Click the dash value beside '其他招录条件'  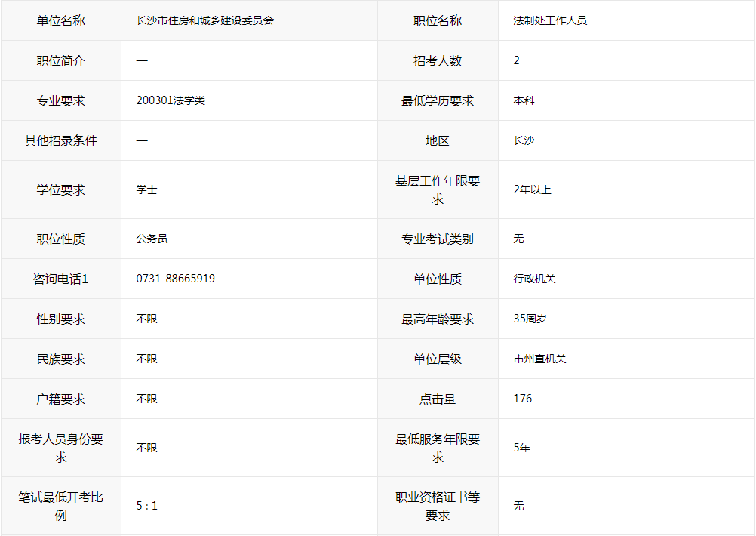point(142,141)
